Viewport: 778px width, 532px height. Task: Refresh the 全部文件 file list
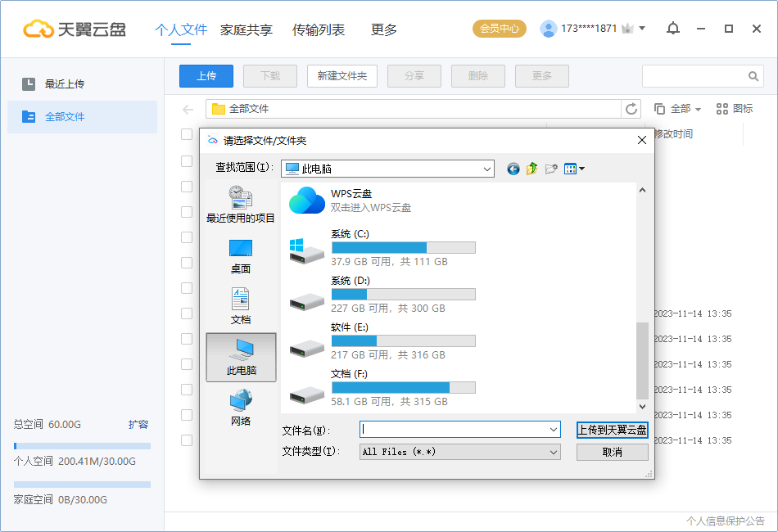[631, 108]
